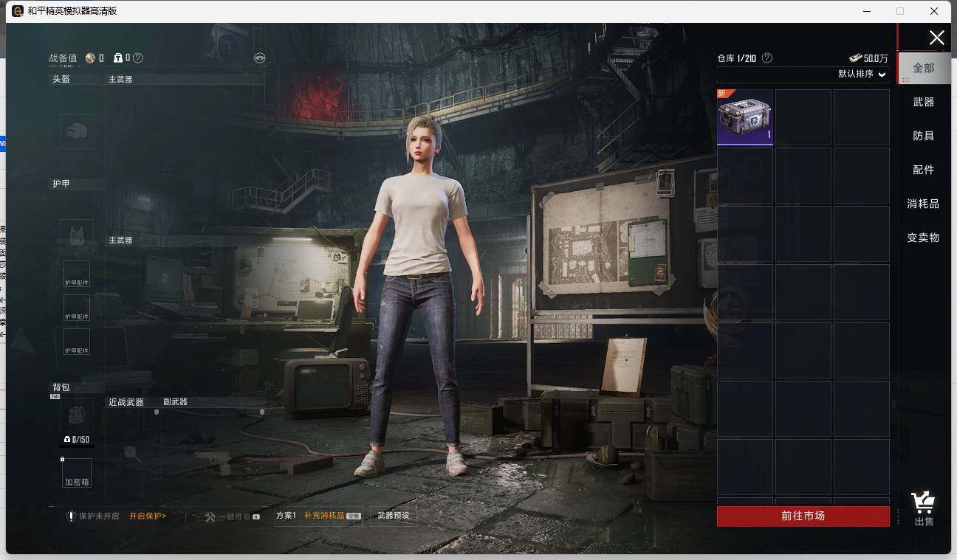Switch to the 防具 category tab
The image size is (957, 560).
click(924, 136)
